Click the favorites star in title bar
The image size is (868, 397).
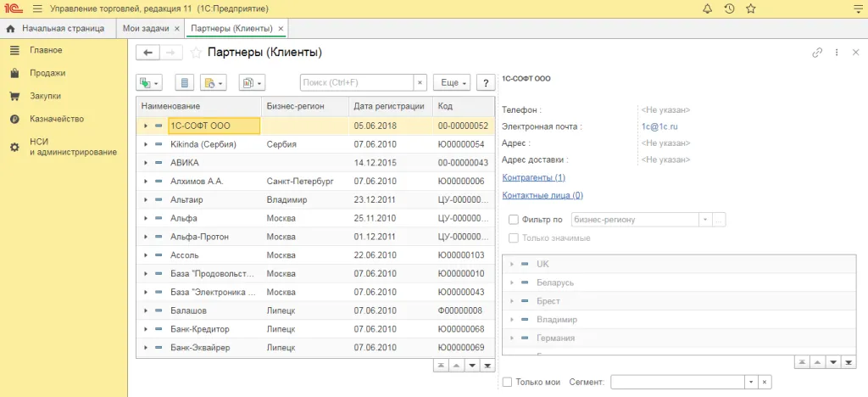(x=750, y=8)
